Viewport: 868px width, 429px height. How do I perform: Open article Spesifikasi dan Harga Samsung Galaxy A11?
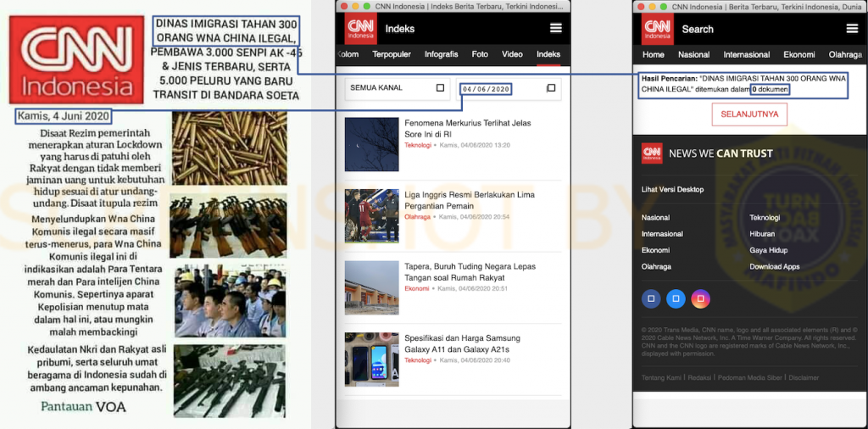[462, 343]
